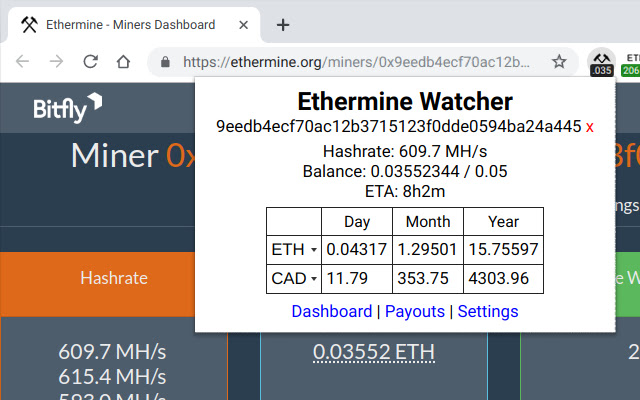Open the CAD currency dropdown
The height and width of the screenshot is (400, 640).
pos(294,279)
